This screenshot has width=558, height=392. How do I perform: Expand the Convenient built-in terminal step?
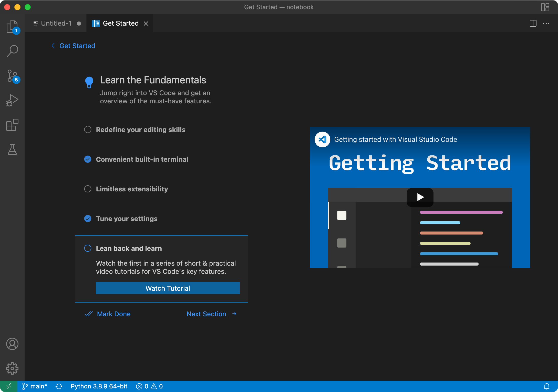point(142,159)
